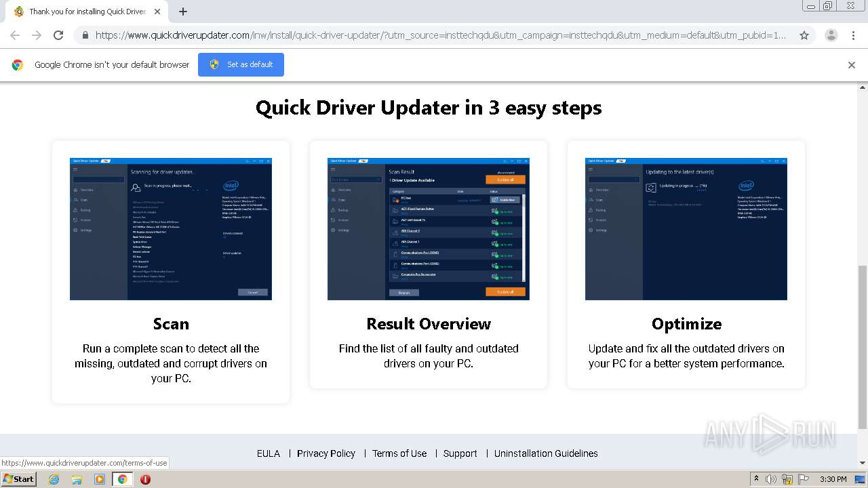Viewport: 868px width, 488px height.
Task: Click 'Quick Driver Updater in 3 easy steps' title
Action: click(429, 108)
